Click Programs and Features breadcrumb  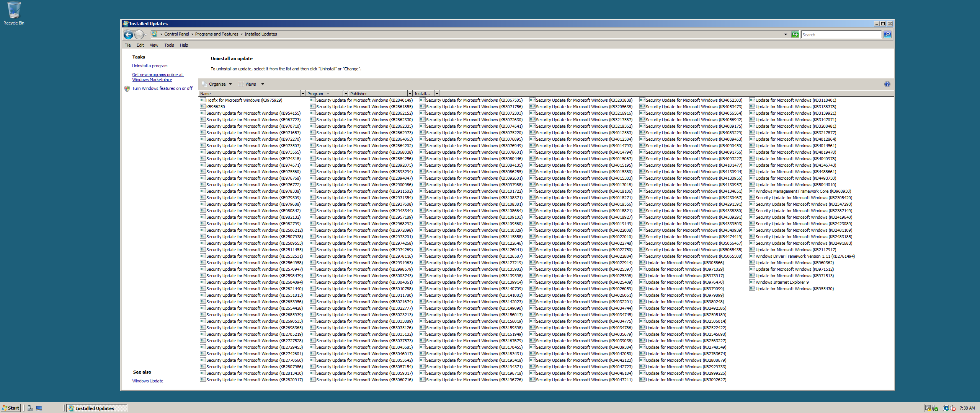coord(217,34)
